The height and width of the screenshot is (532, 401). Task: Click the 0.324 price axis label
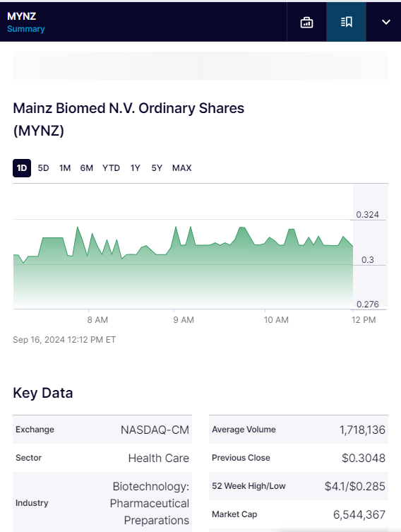click(367, 215)
